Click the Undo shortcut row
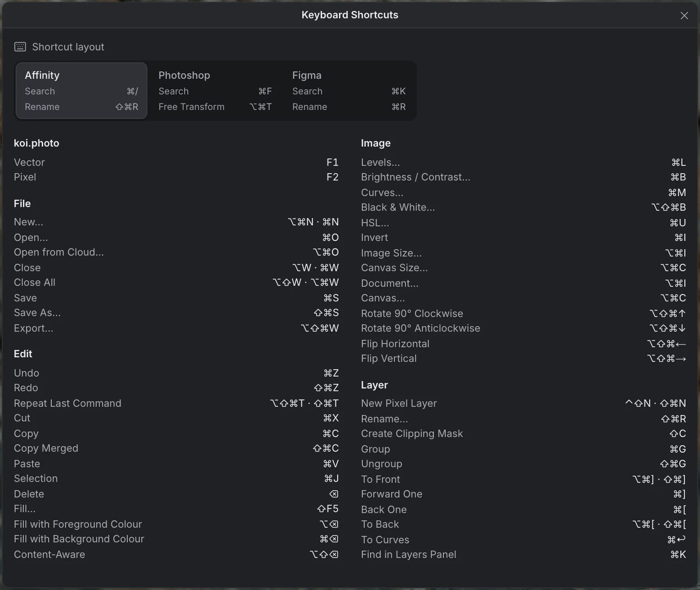 tap(176, 373)
